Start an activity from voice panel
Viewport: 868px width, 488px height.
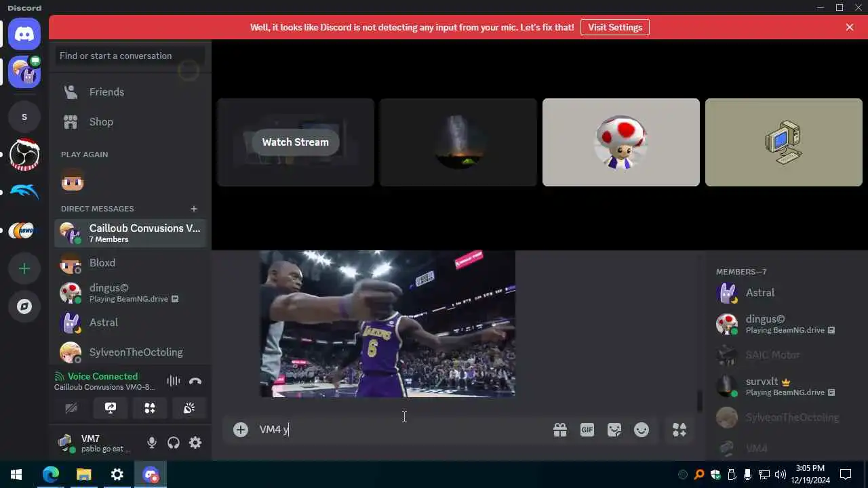tap(150, 408)
